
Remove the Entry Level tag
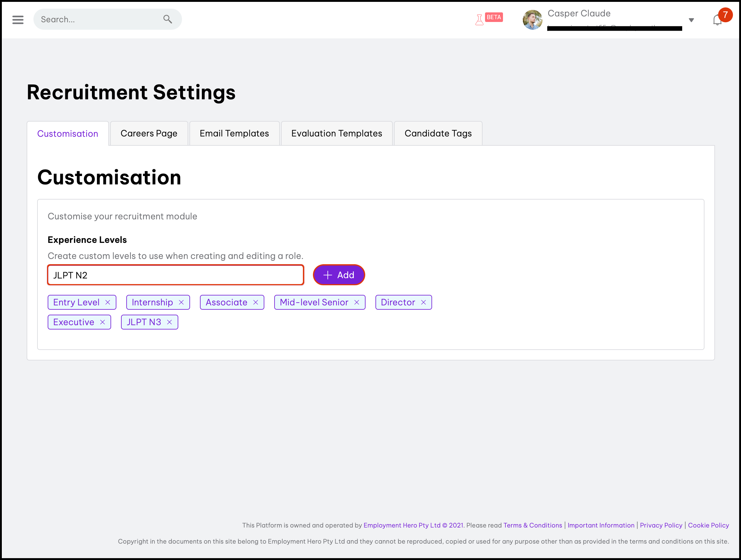107,303
